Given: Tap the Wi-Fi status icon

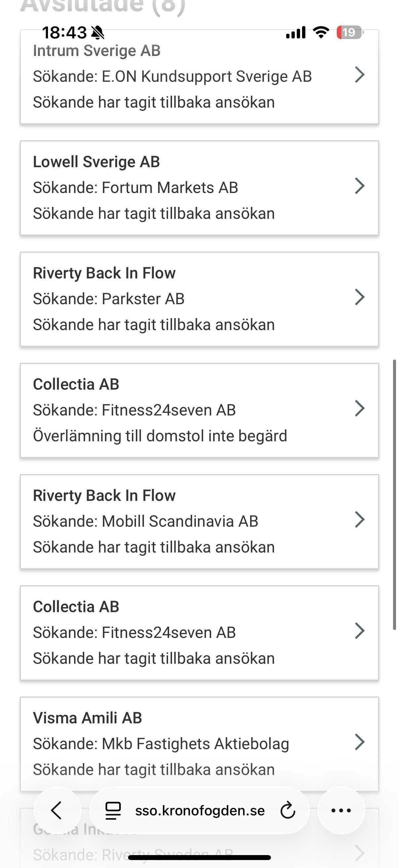Looking at the screenshot, I should pos(321,32).
